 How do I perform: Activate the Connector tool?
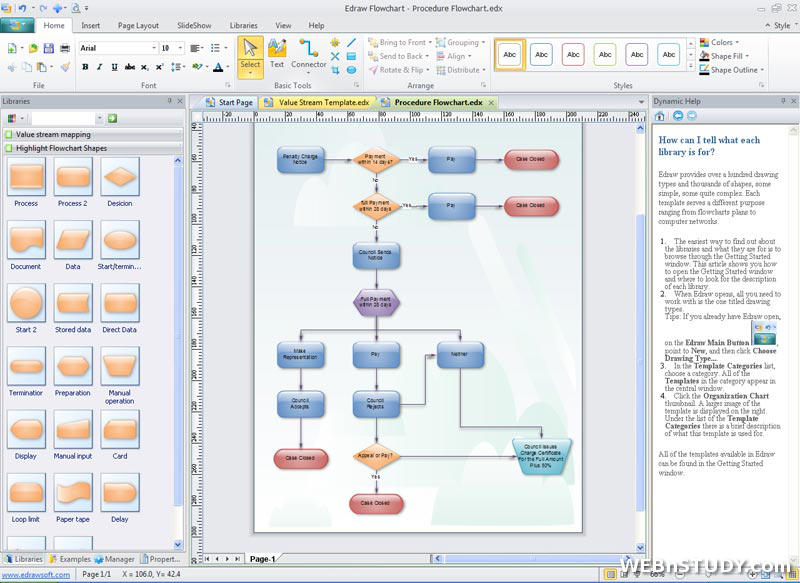308,54
